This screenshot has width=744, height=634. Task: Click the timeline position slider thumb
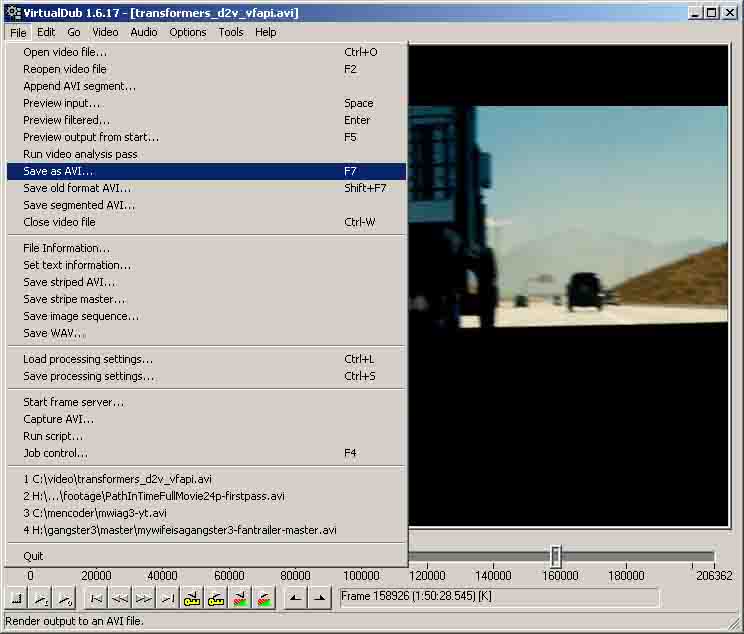click(x=556, y=556)
